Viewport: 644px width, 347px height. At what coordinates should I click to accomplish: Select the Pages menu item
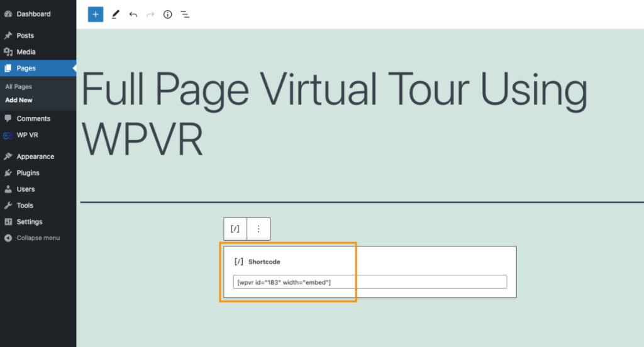[x=26, y=68]
